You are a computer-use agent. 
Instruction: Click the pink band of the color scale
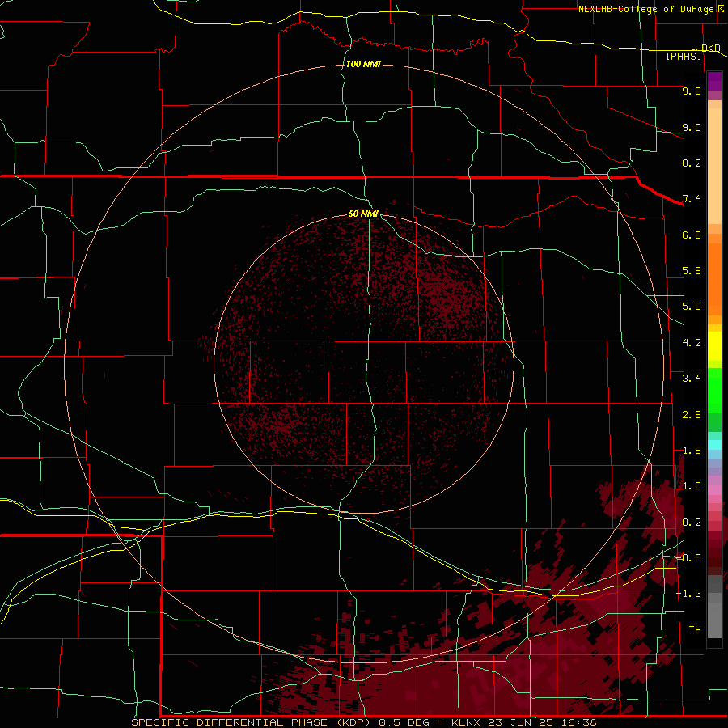[714, 490]
